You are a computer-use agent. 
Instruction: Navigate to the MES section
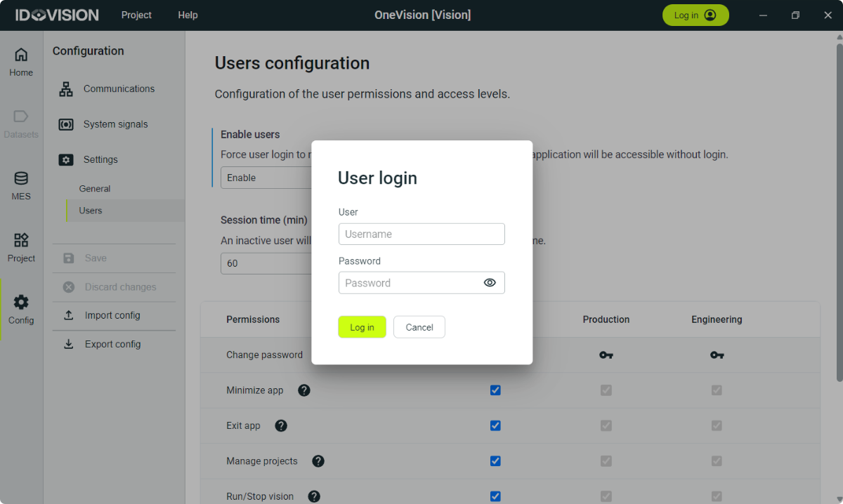pyautogui.click(x=20, y=185)
